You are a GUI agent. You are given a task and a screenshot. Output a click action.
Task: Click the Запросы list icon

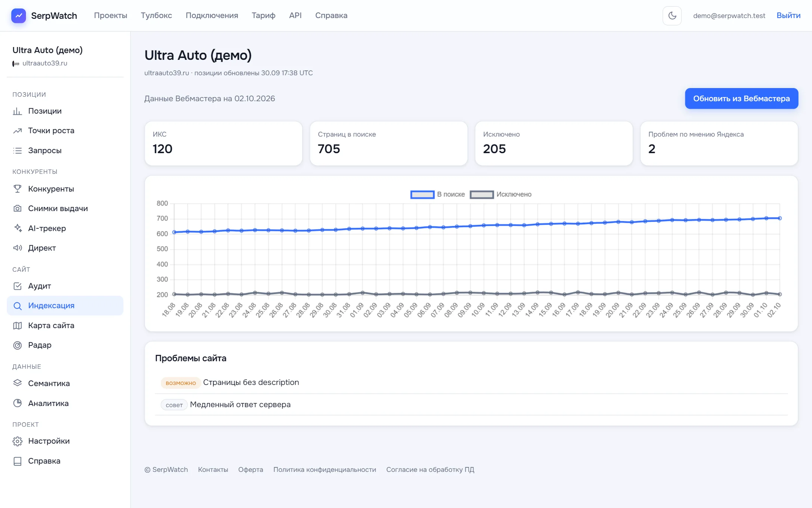click(17, 151)
